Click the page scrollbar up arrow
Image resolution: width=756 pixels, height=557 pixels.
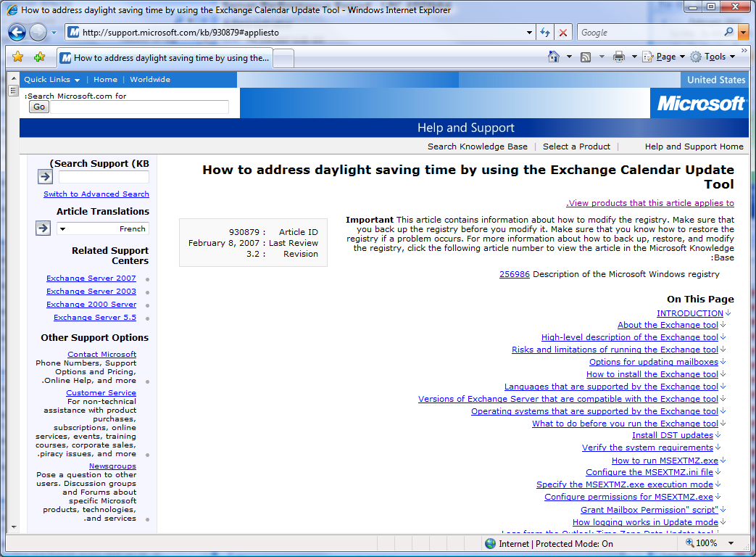pos(14,78)
